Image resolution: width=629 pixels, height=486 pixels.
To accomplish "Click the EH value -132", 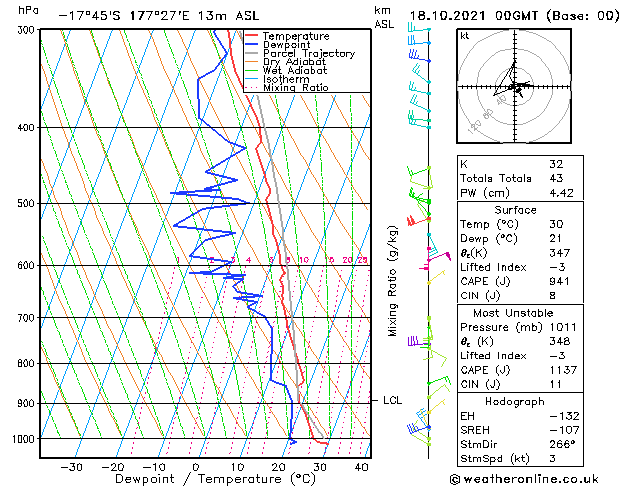I will pyautogui.click(x=565, y=416).
